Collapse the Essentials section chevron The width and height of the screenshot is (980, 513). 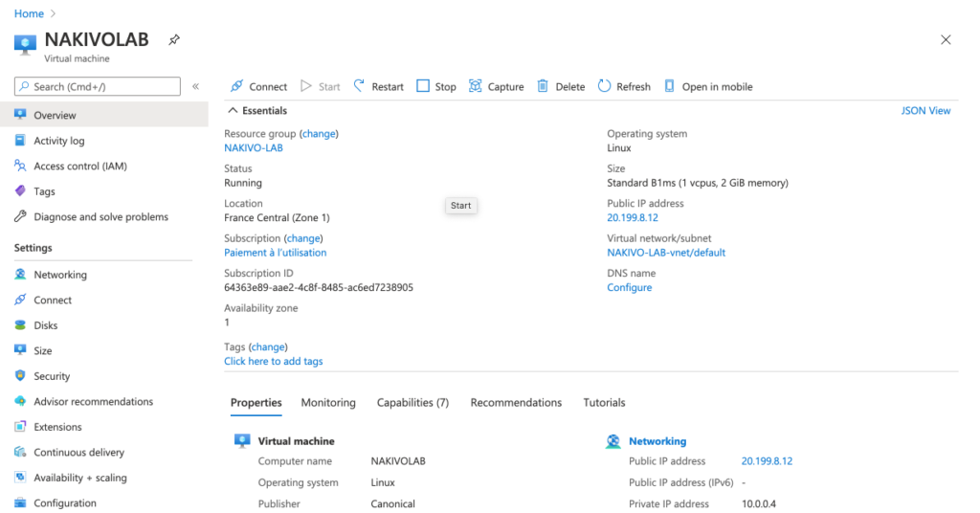233,111
